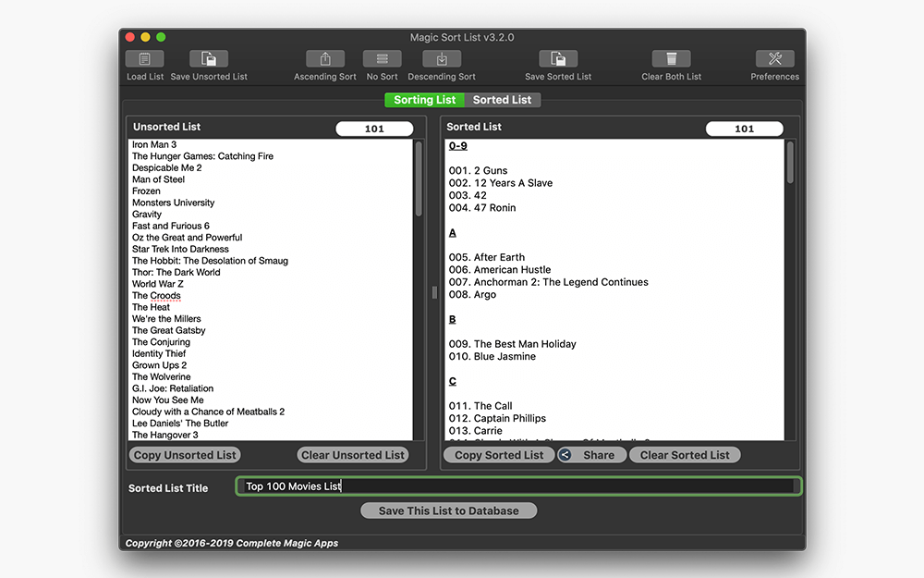Click the Clear Sorted List button
Image resolution: width=924 pixels, height=578 pixels.
point(685,455)
